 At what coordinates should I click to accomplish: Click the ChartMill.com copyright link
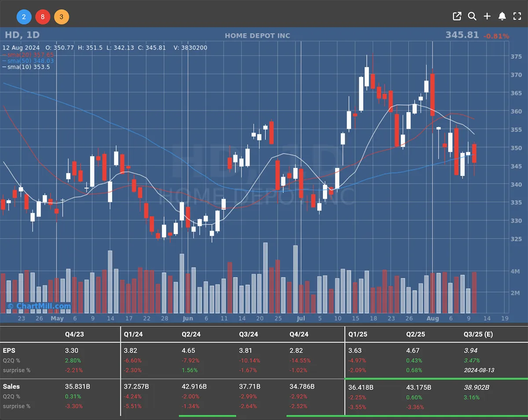[39, 306]
